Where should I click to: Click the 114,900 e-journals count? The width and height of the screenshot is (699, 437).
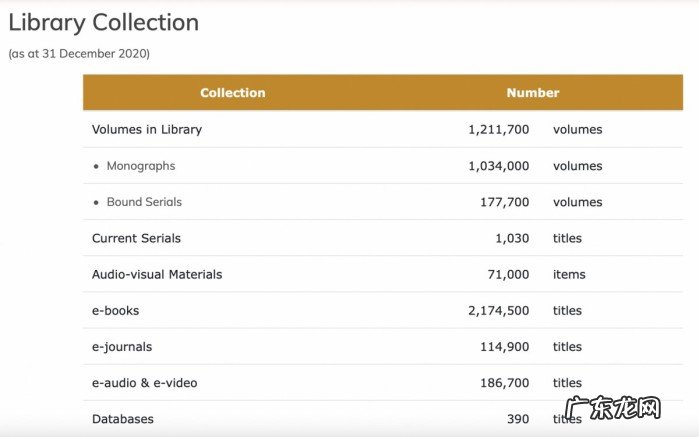(504, 347)
